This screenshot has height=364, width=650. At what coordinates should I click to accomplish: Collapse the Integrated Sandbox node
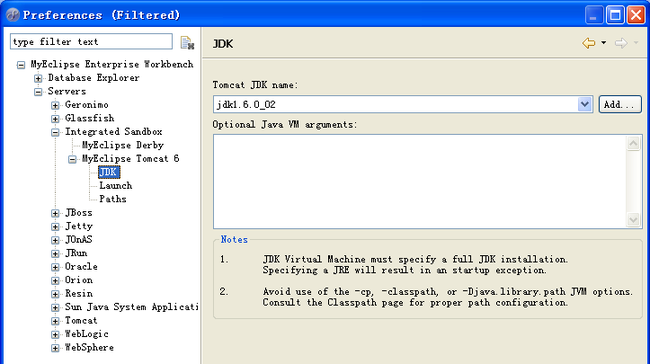click(x=55, y=132)
